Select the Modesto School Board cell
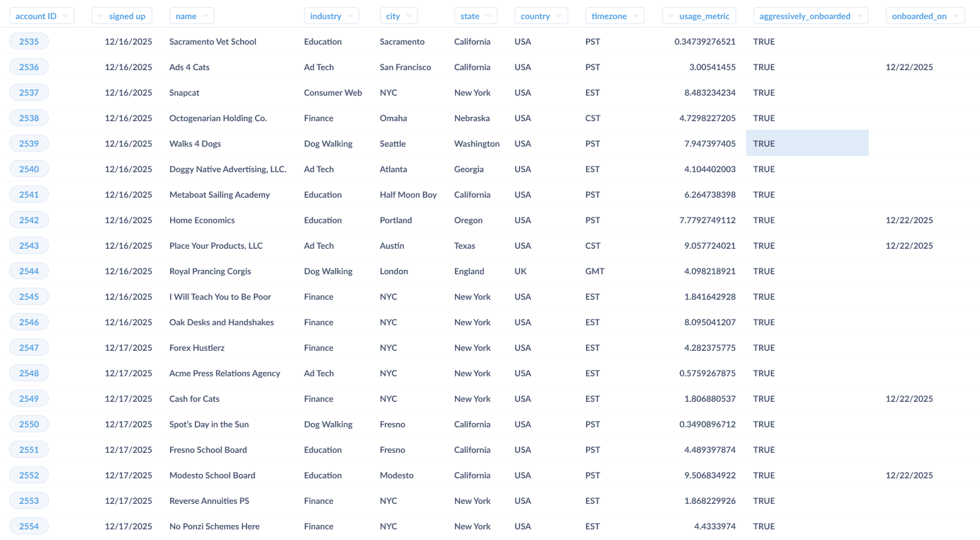 pos(213,476)
